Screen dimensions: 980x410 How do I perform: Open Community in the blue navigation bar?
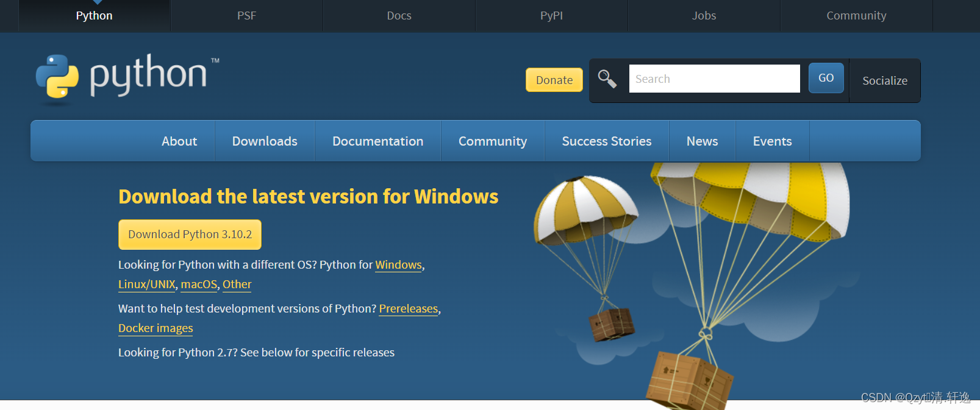(x=493, y=141)
